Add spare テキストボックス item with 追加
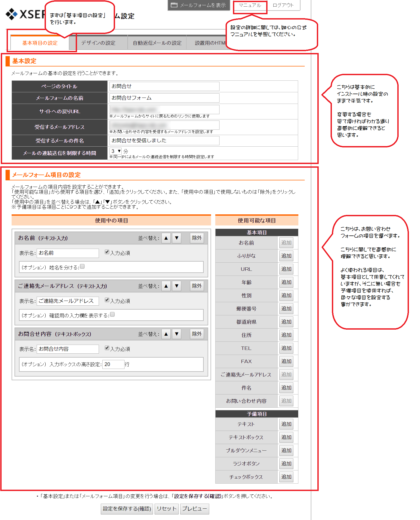Viewport: 420px width, 520px height. click(x=286, y=437)
